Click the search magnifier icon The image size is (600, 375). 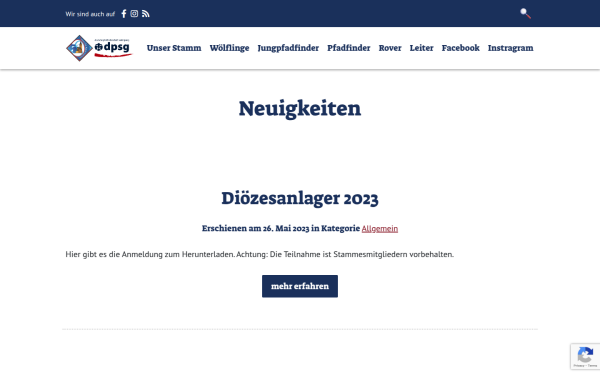click(x=525, y=13)
